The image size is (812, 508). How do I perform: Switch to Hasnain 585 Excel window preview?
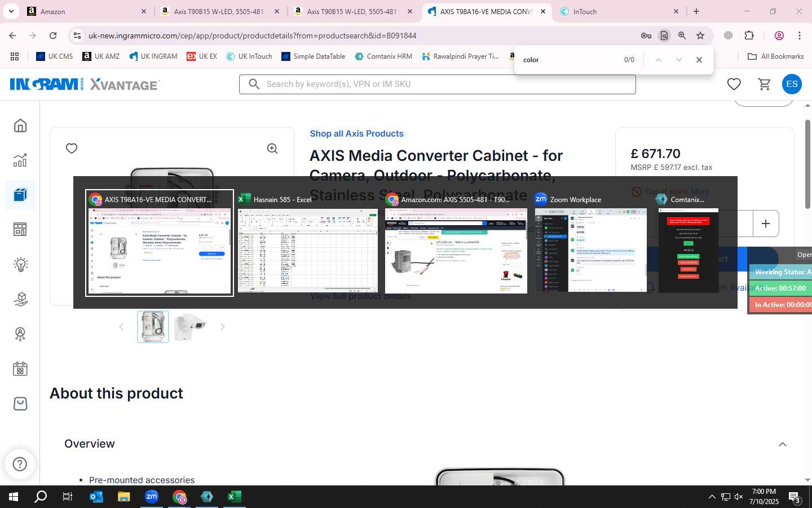tap(307, 243)
